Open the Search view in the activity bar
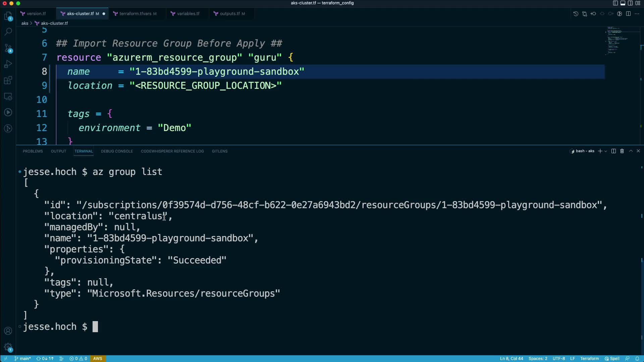 click(8, 32)
